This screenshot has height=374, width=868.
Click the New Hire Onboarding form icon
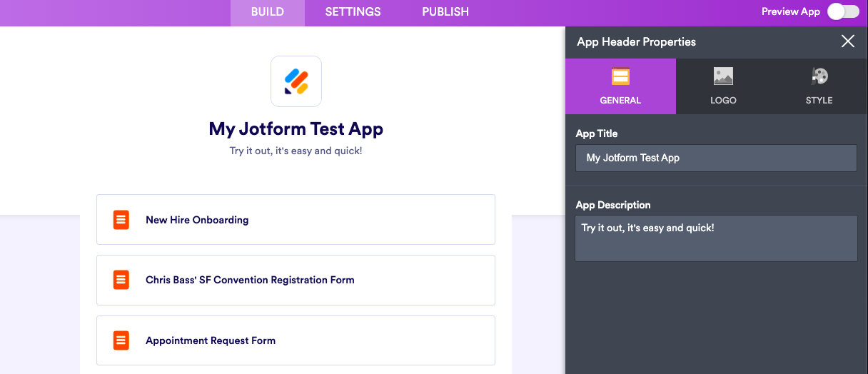121,220
